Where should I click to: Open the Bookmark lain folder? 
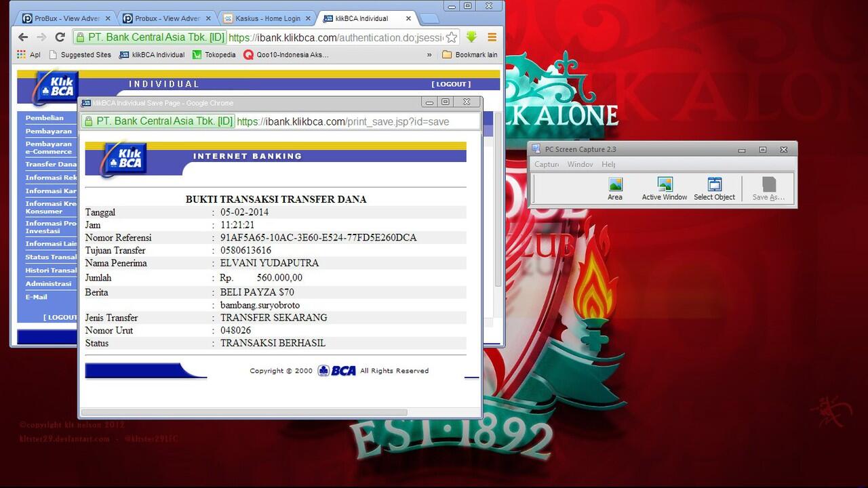(x=470, y=55)
